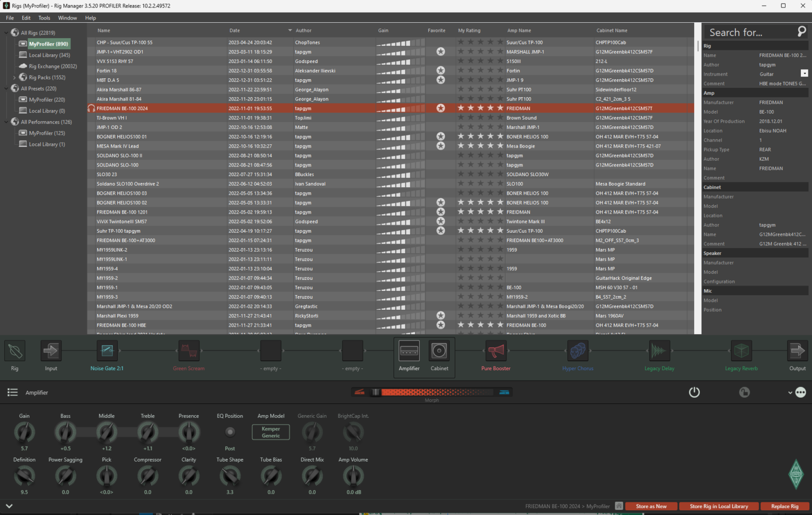Select the Cabinet module icon
The image size is (812, 515).
point(439,351)
